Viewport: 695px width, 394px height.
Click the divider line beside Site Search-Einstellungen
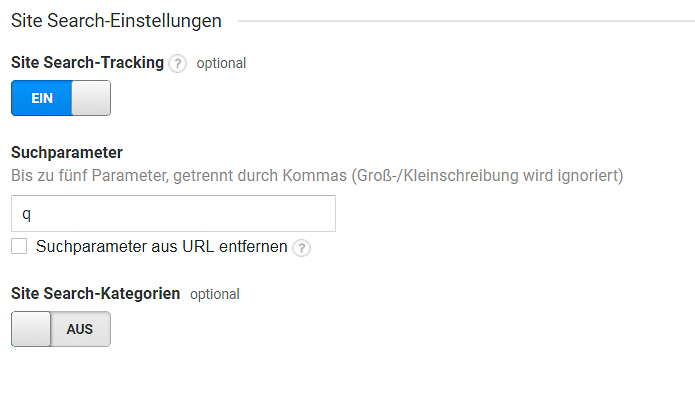tap(466, 21)
